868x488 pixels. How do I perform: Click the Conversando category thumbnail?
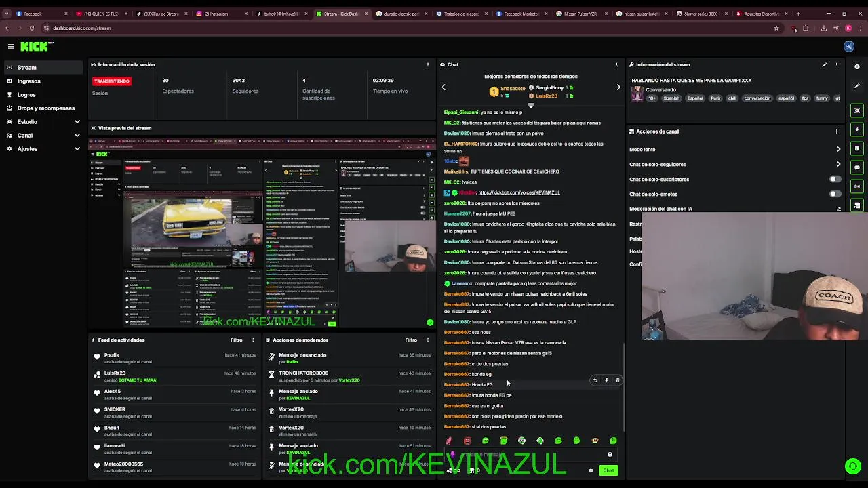click(x=637, y=94)
